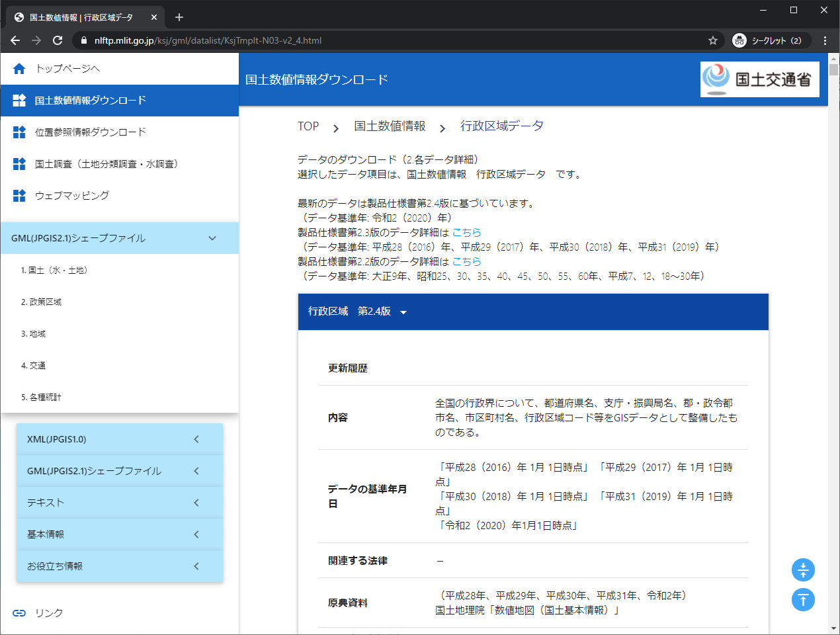Open the 行政区域 第2.4版 dropdown arrow
This screenshot has height=635, width=840.
click(x=403, y=312)
